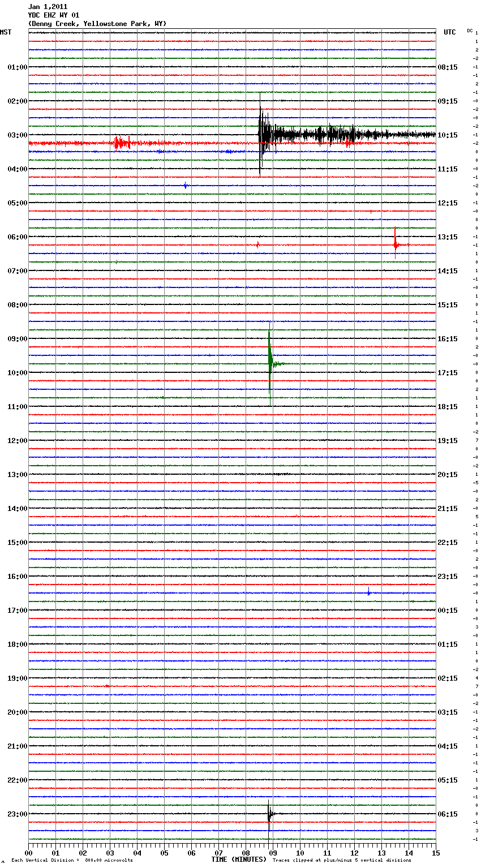Click the '13:15' UTC time label
481x868 pixels.
448,237
